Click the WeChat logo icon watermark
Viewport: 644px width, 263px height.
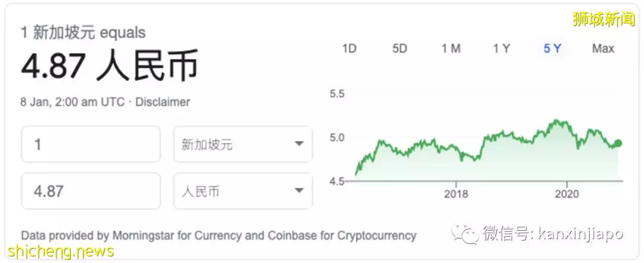(x=465, y=233)
